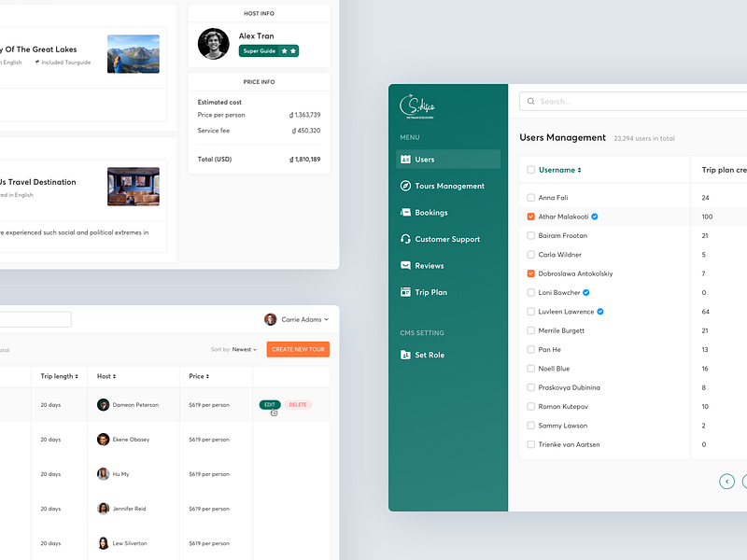Click the Super Guide rating badge
Screen dimensions: 747x560
pyautogui.click(x=269, y=49)
